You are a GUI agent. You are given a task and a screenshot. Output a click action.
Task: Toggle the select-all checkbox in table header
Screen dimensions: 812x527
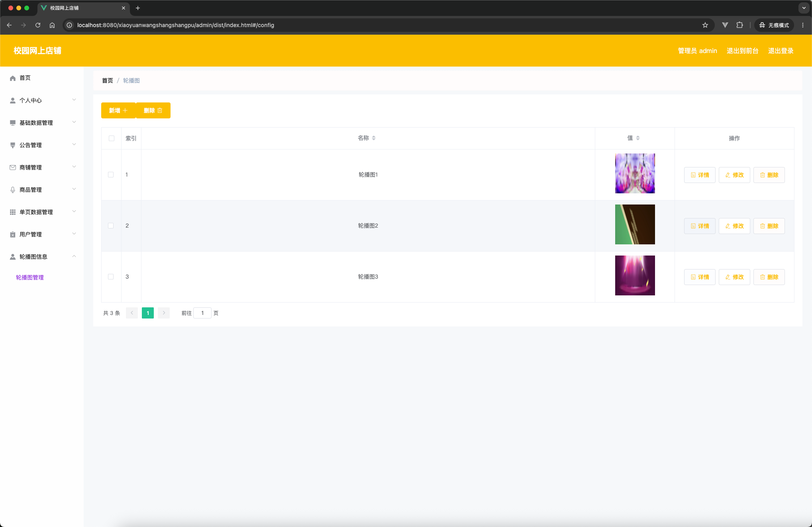point(112,138)
